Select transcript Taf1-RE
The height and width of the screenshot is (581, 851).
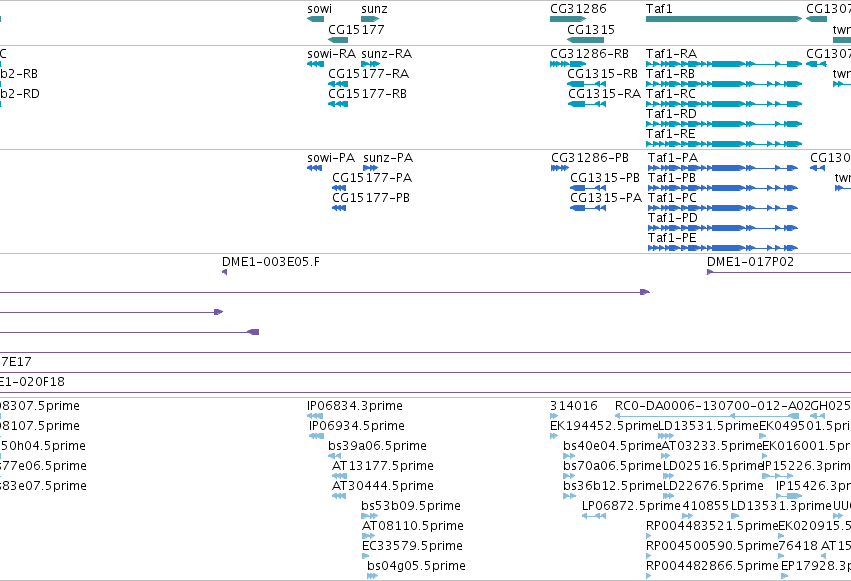(x=670, y=134)
